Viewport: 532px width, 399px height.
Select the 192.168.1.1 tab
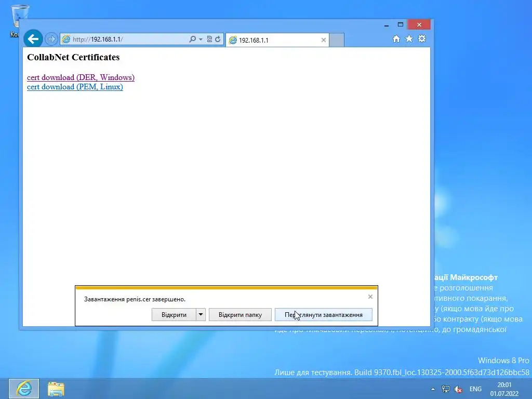pyautogui.click(x=277, y=40)
